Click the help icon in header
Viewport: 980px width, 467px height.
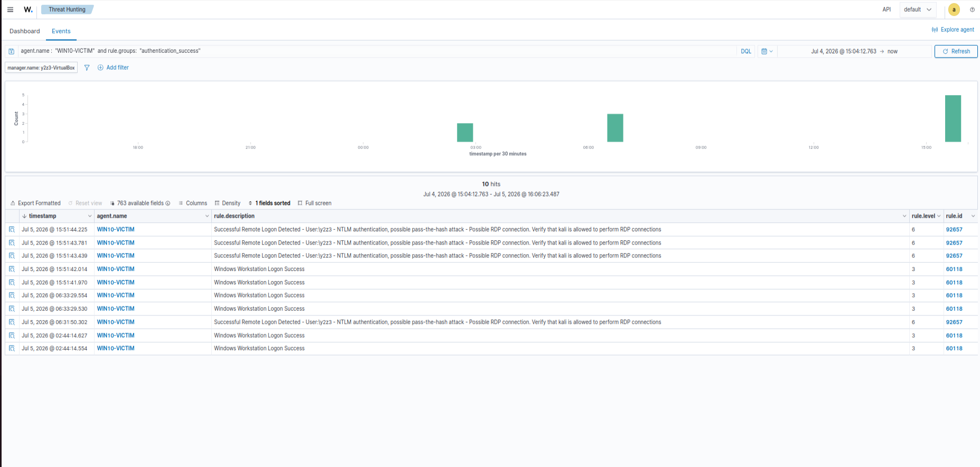972,10
